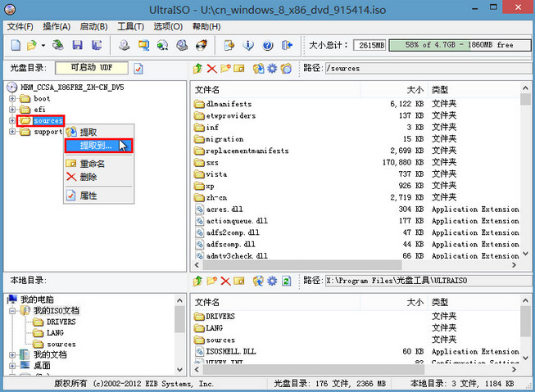Click the Save As toolbar icon

click(x=97, y=45)
